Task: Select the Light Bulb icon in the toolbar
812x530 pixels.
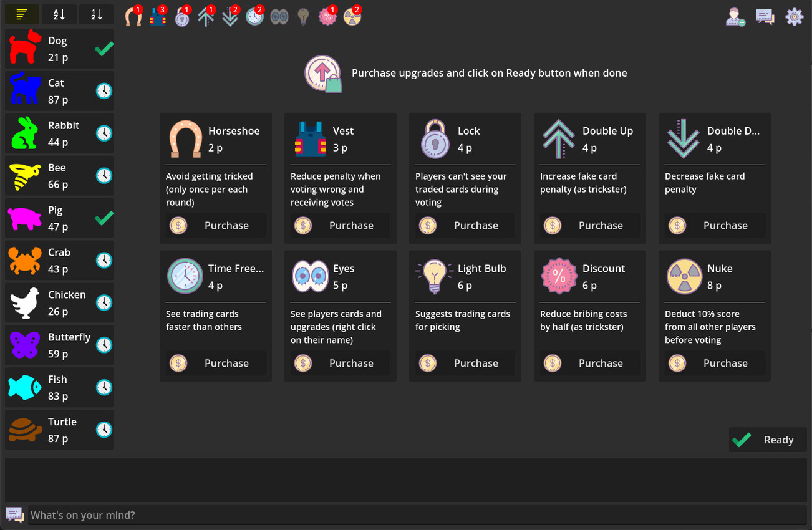Action: click(x=304, y=16)
